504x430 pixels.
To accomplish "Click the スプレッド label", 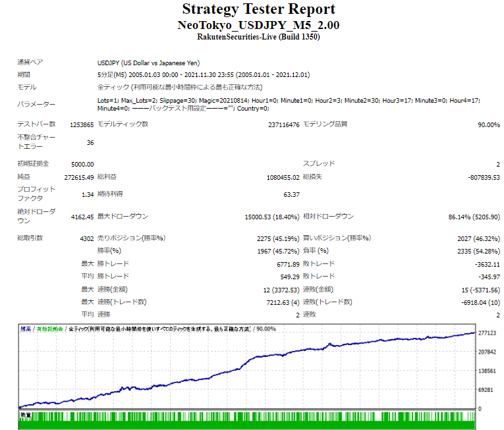I will point(319,163).
